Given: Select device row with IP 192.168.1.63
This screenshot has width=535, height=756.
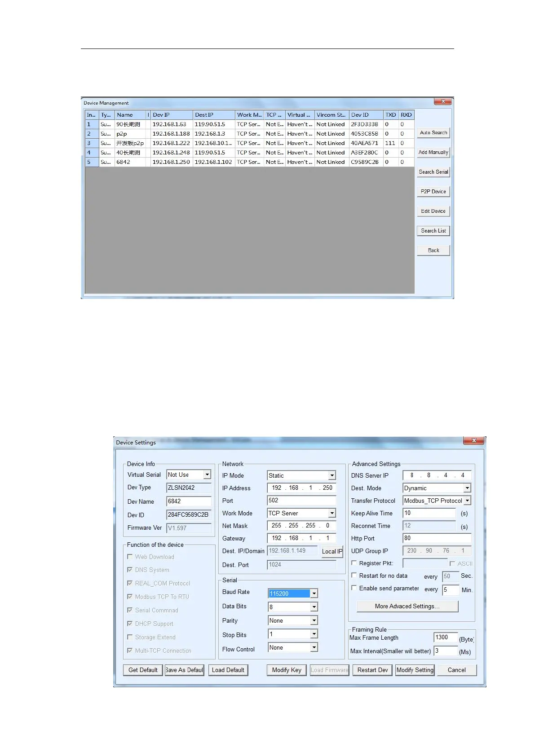Looking at the screenshot, I should (249, 124).
